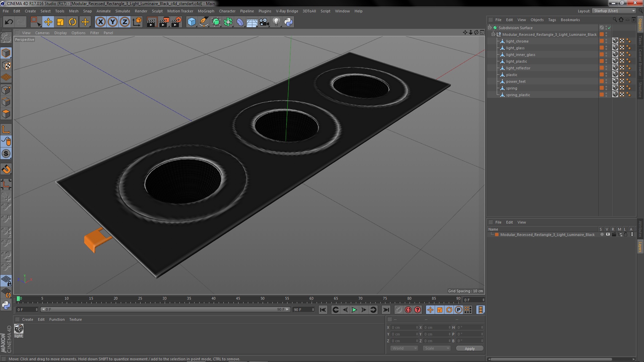Open the Content Browser side tab
This screenshot has height=362, width=644.
point(640,62)
